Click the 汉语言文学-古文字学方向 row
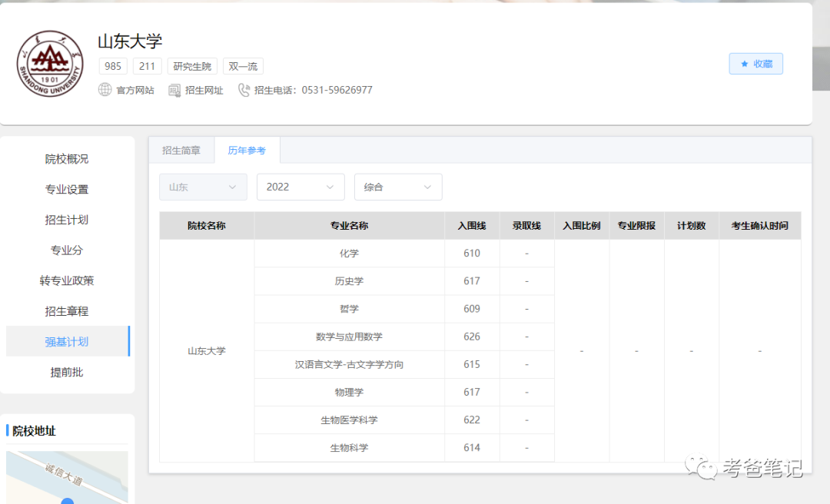The image size is (830, 504). pyautogui.click(x=350, y=365)
